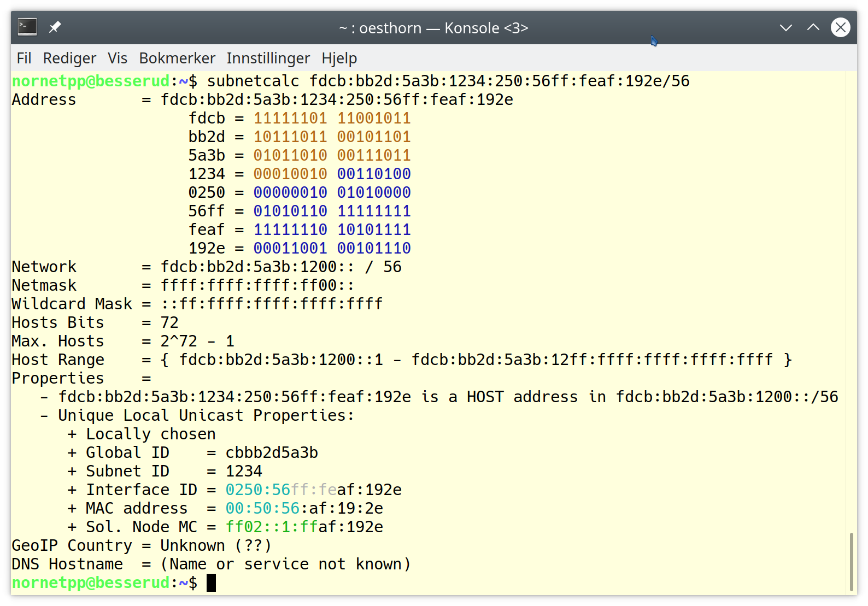Click the Network value fdcb:bb2d:5a3b:1200:: / 56

coord(281,267)
